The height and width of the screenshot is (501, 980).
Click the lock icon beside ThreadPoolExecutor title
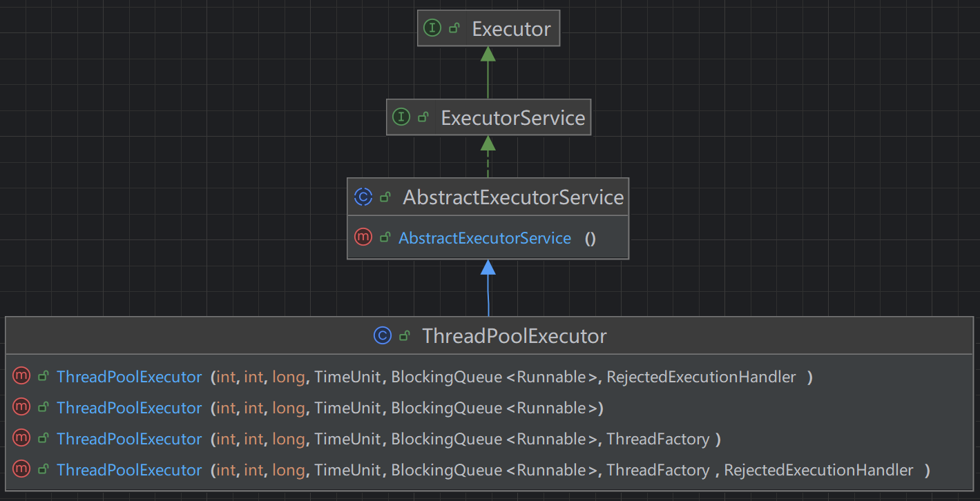405,336
